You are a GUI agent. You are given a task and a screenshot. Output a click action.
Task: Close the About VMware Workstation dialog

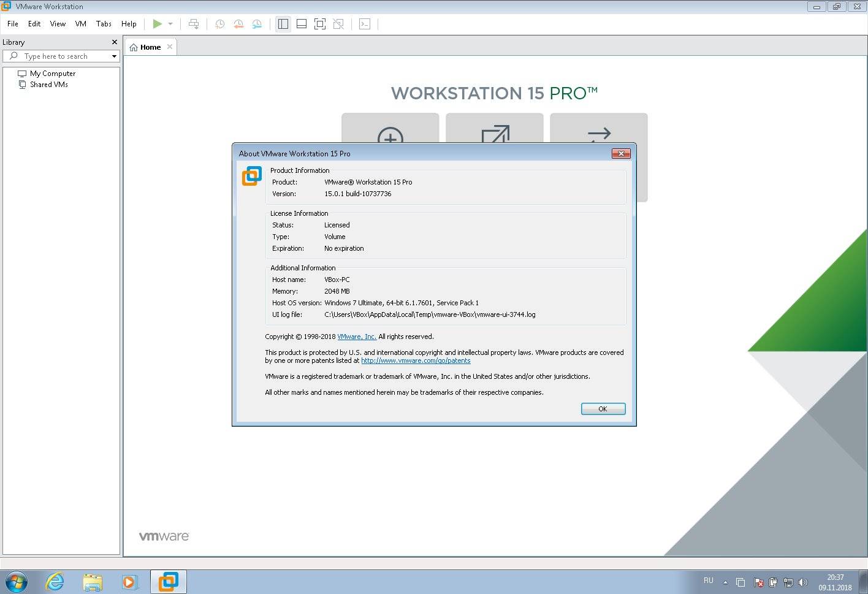[621, 153]
